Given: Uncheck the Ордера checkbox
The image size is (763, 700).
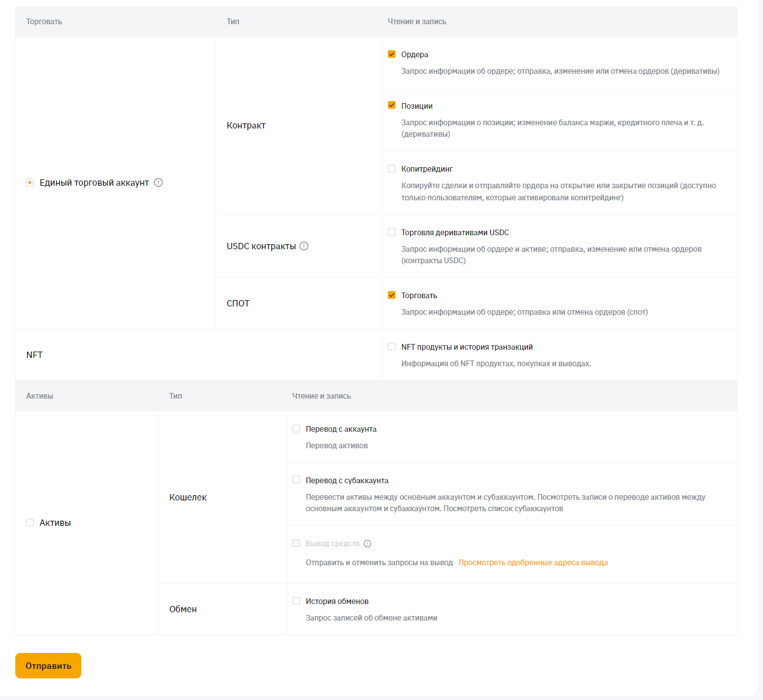Looking at the screenshot, I should (392, 54).
